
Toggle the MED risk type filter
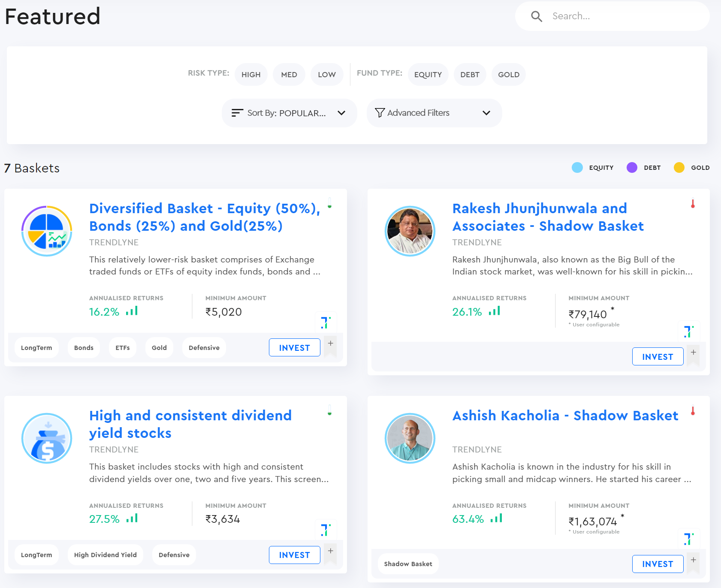(x=289, y=75)
